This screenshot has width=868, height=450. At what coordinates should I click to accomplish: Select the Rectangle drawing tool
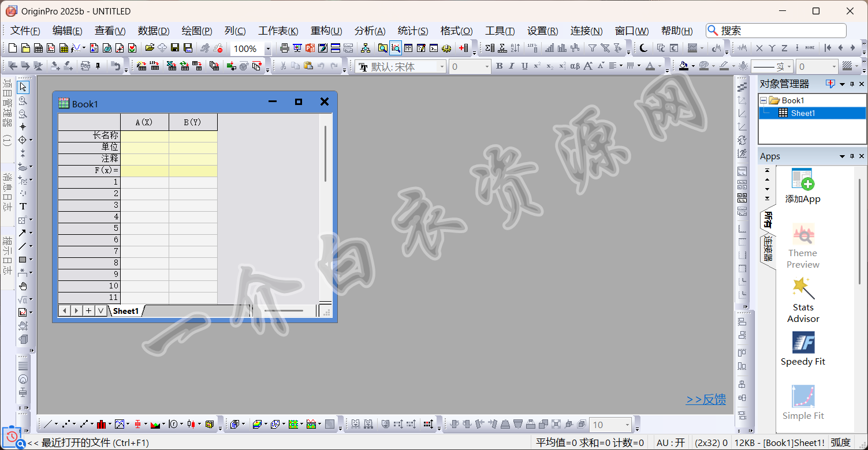click(23, 260)
